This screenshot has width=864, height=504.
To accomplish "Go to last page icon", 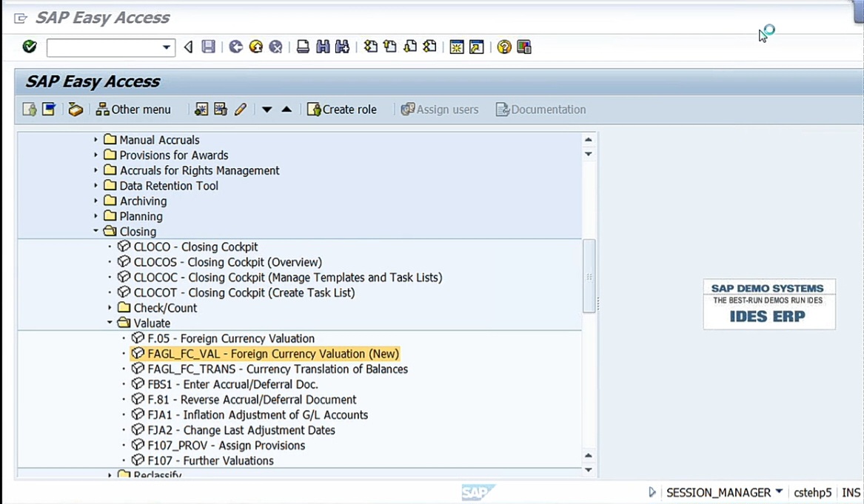I will [x=430, y=47].
